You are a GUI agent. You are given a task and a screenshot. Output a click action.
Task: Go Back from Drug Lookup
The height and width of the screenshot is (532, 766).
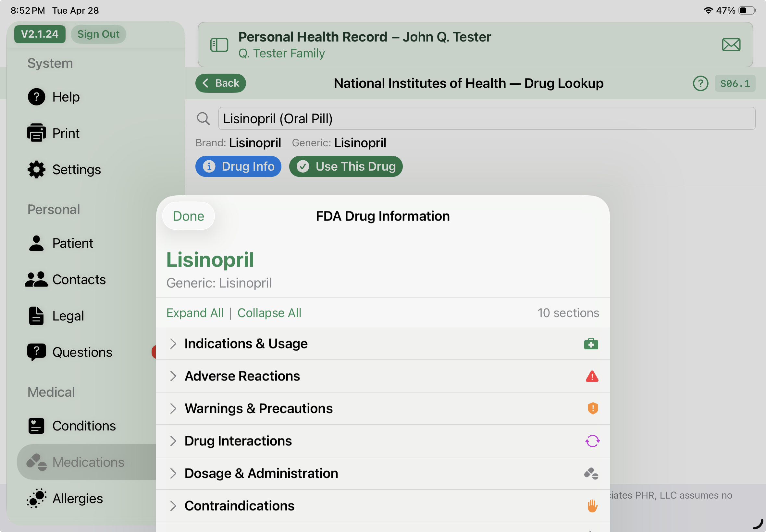coord(221,83)
